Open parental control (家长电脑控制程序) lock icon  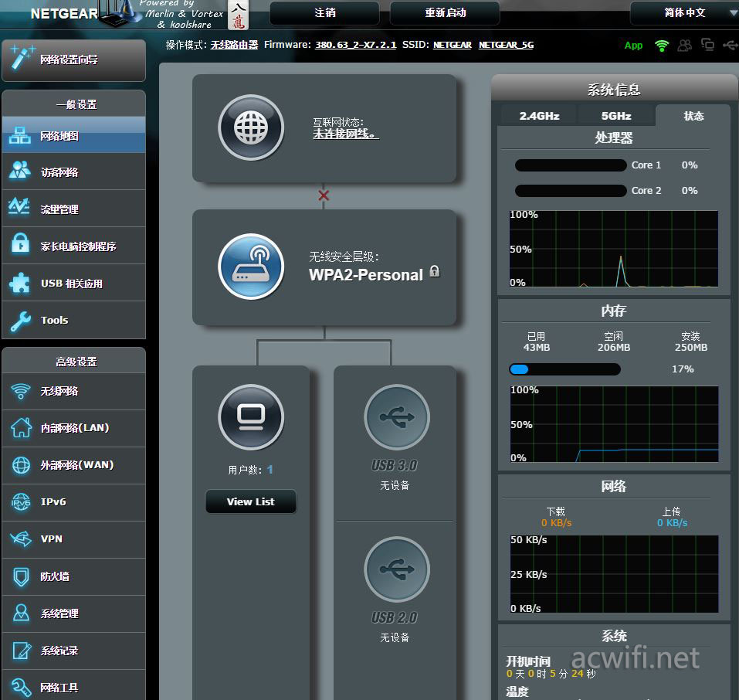click(x=20, y=243)
